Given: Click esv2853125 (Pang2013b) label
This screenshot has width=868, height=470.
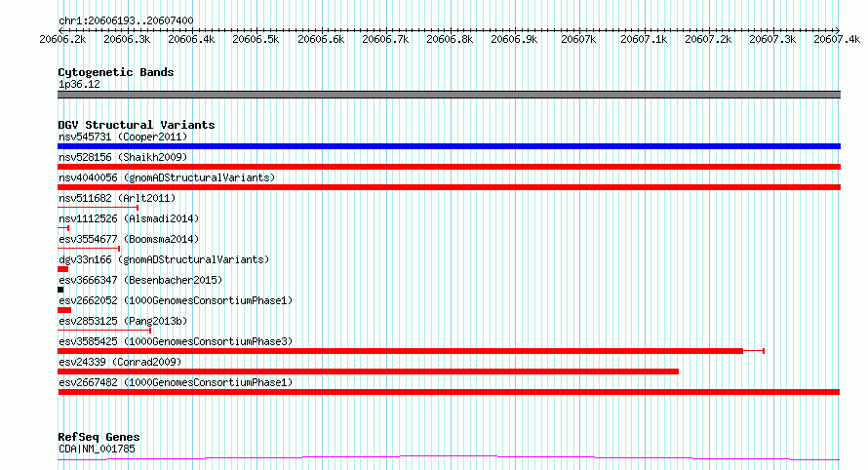Looking at the screenshot, I should pos(123,321).
